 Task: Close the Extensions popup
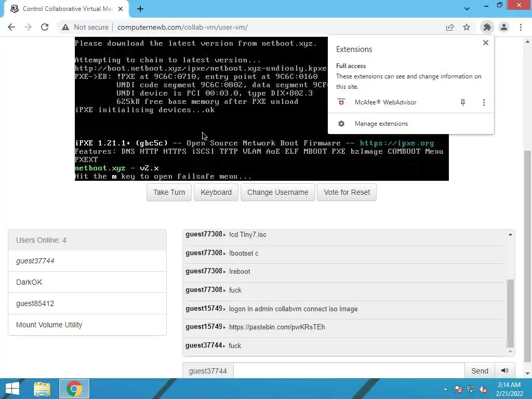[486, 43]
